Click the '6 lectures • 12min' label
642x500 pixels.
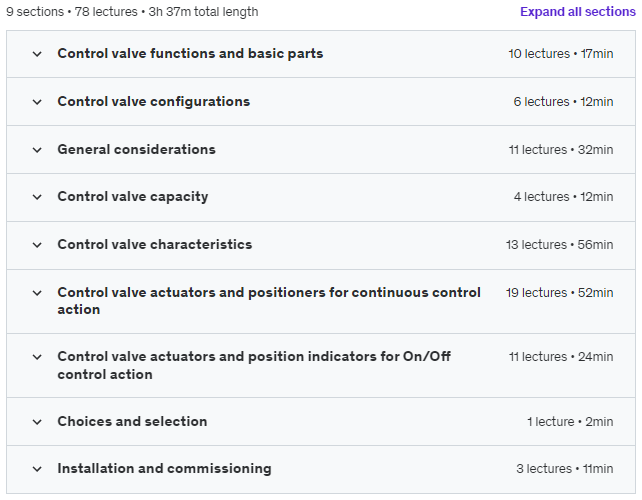563,102
